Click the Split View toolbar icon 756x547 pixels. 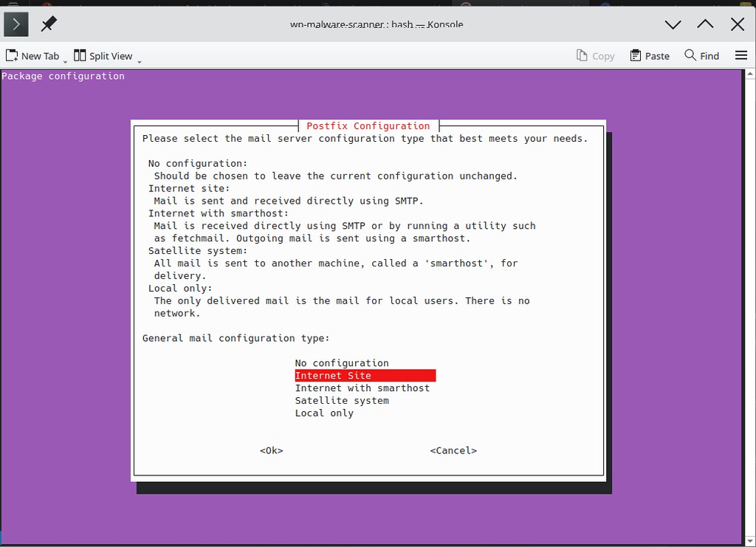pyautogui.click(x=80, y=55)
